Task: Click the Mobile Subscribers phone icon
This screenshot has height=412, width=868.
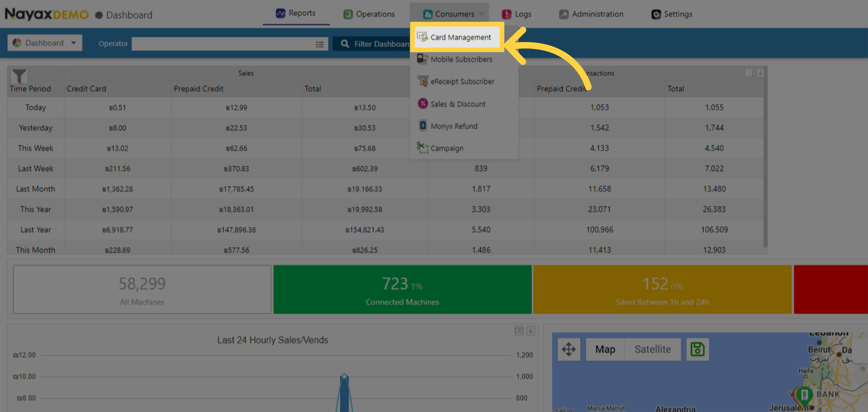Action: (422, 59)
